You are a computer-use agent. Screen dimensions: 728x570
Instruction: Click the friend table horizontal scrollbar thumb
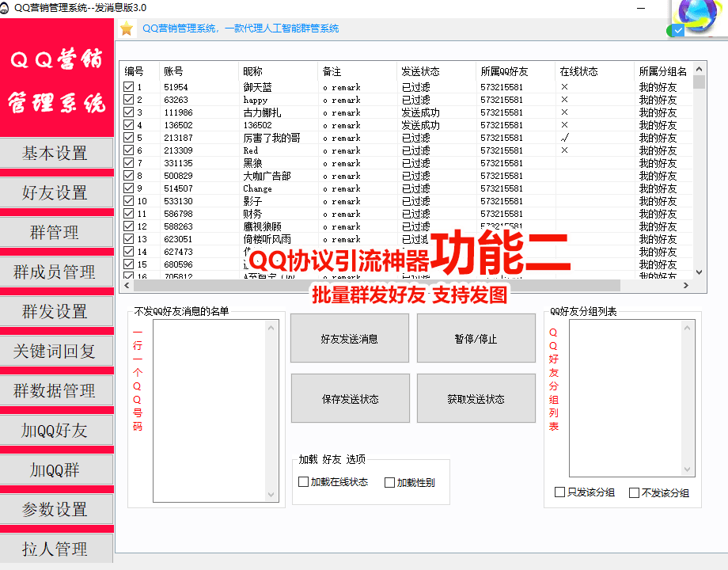(x=377, y=285)
